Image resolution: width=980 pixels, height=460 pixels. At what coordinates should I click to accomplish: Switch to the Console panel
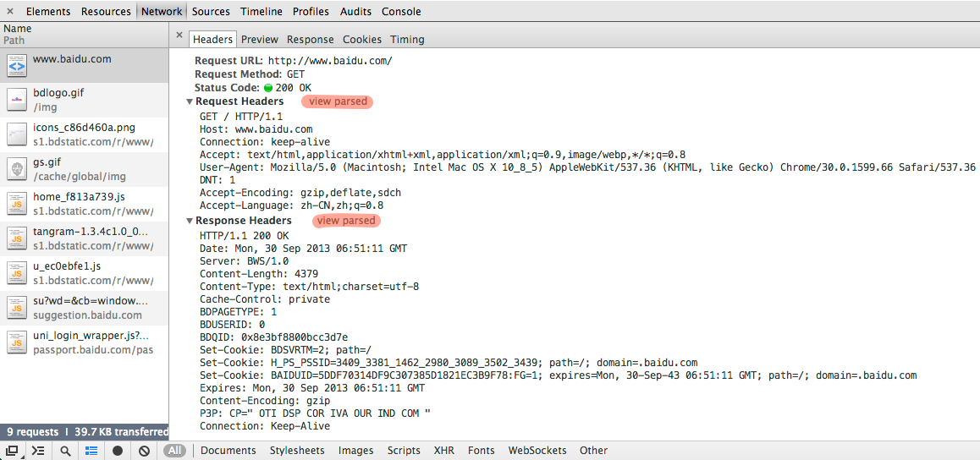(x=401, y=11)
